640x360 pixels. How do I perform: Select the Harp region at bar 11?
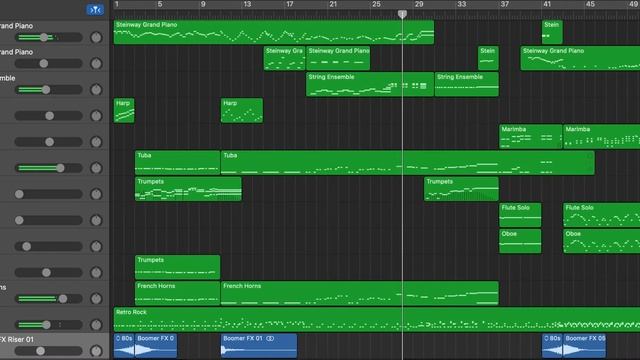click(242, 111)
